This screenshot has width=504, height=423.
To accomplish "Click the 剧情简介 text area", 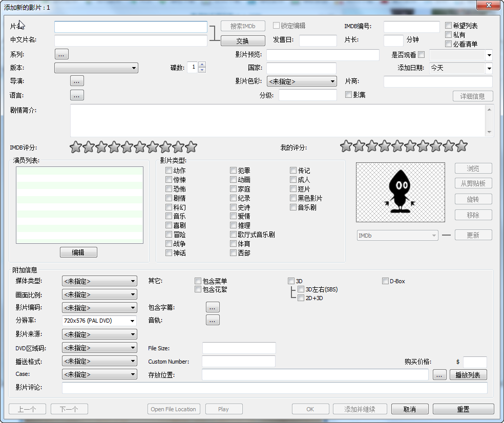I will click(278, 120).
